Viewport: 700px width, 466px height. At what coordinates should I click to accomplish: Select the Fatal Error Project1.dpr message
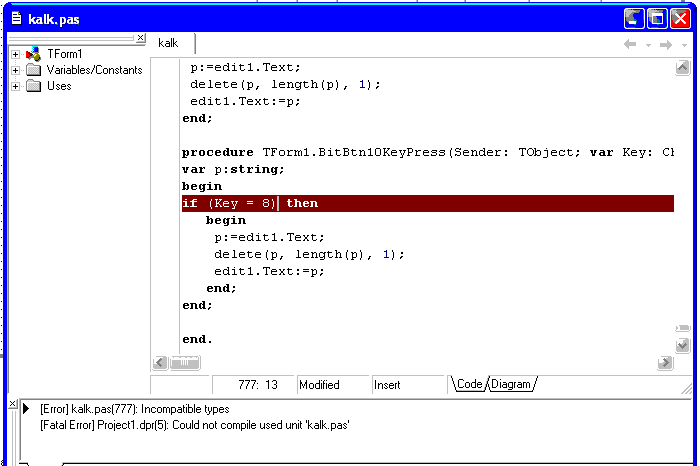[x=194, y=425]
